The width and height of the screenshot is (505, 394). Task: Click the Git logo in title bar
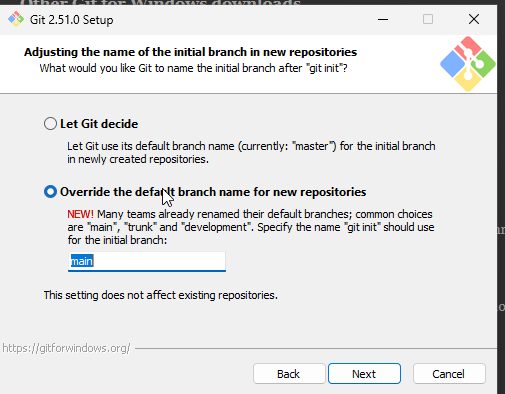16,19
